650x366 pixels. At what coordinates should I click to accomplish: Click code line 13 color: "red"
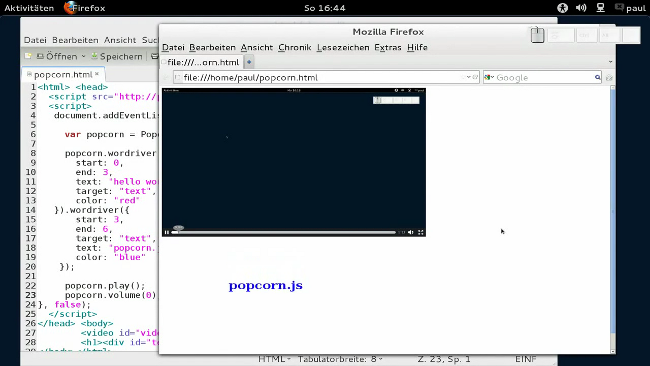pos(108,201)
